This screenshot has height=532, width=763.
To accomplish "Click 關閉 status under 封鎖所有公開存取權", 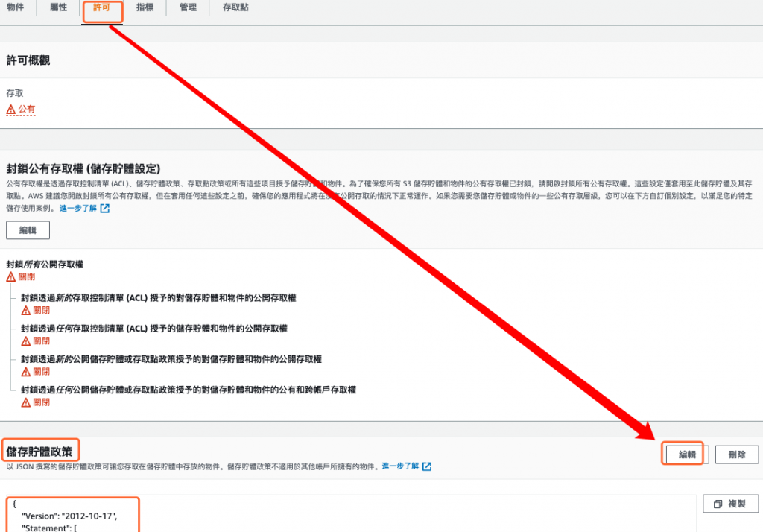I will (27, 277).
